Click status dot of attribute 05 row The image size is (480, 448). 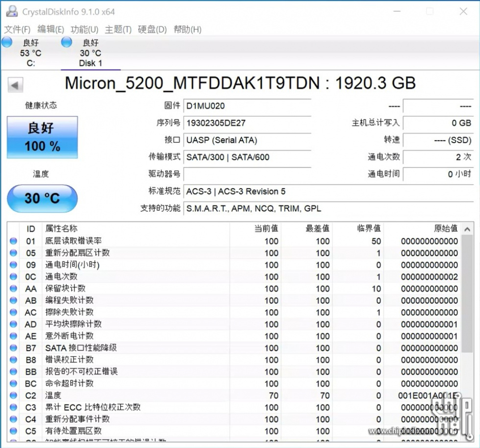tap(14, 253)
